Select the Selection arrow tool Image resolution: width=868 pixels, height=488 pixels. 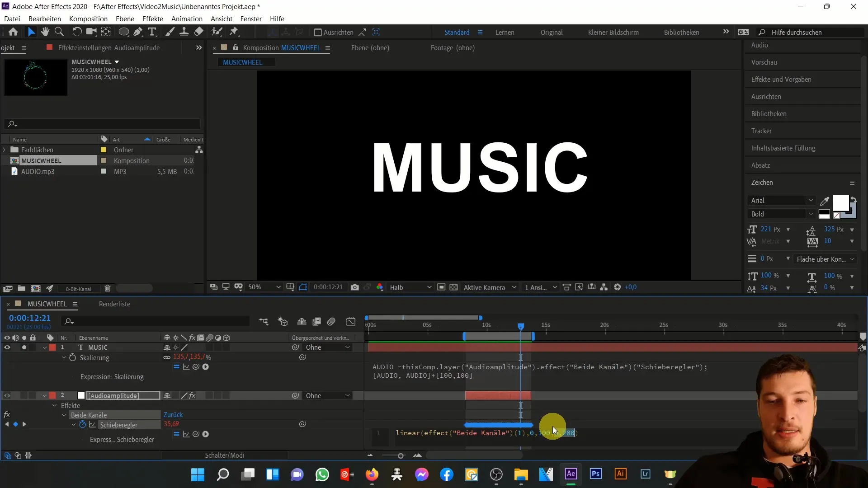31,32
